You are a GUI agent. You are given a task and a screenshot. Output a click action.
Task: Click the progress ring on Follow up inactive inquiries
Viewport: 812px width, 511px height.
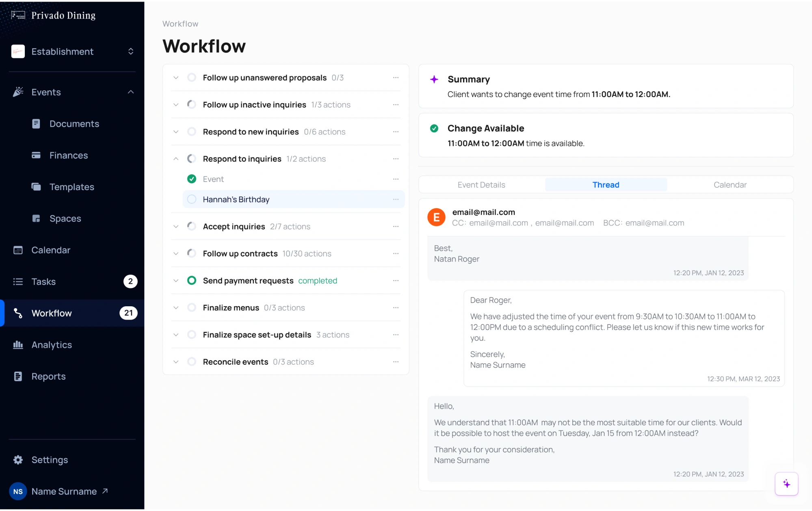(191, 104)
